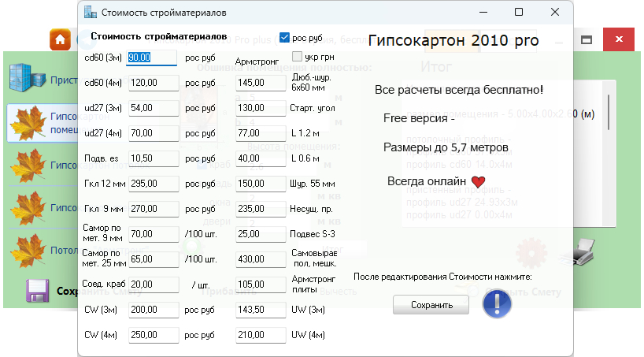
Task: Click the Самор по мет. 25 мм price field
Action: click(154, 259)
